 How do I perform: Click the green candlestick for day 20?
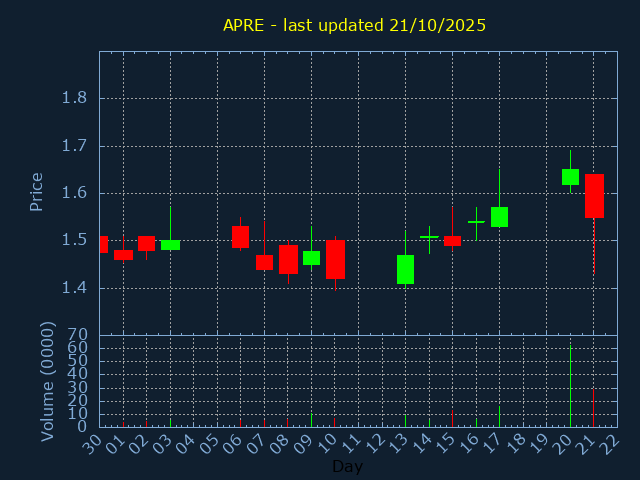tap(570, 177)
